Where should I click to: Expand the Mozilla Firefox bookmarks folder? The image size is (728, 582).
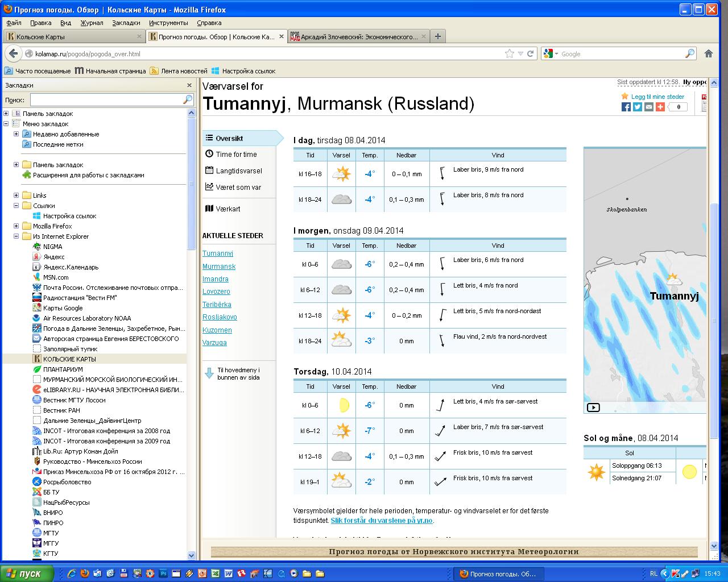16,226
